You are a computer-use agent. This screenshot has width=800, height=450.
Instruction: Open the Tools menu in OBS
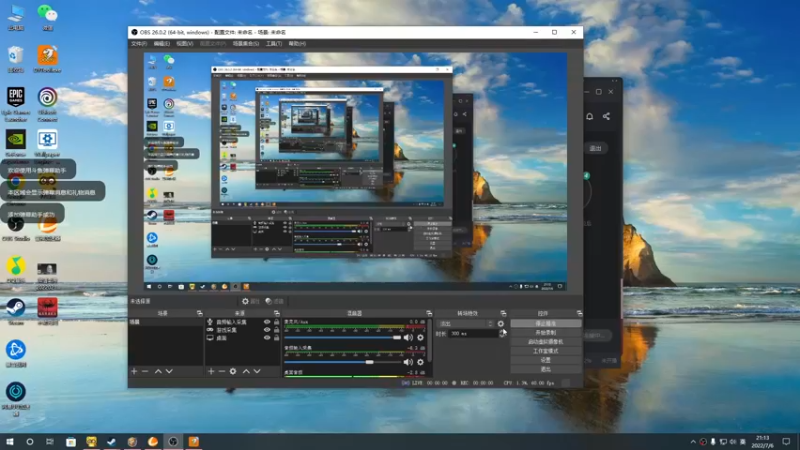coord(274,44)
